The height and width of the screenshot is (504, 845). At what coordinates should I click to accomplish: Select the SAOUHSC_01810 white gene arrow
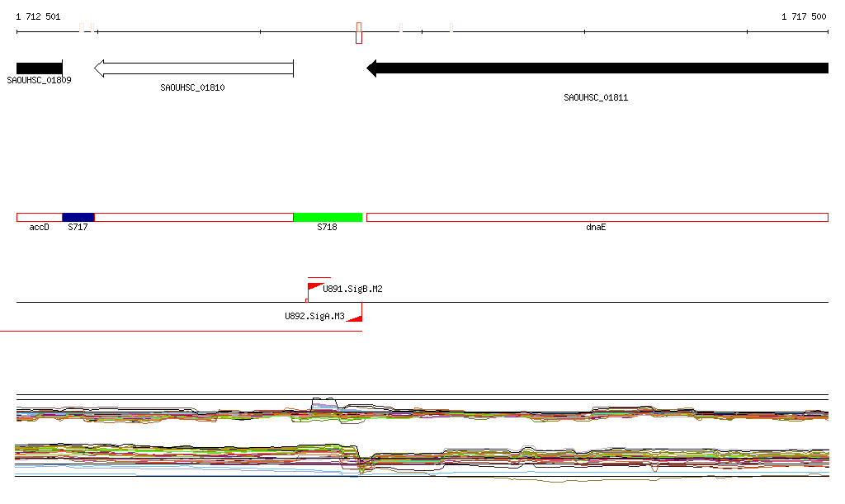click(194, 68)
